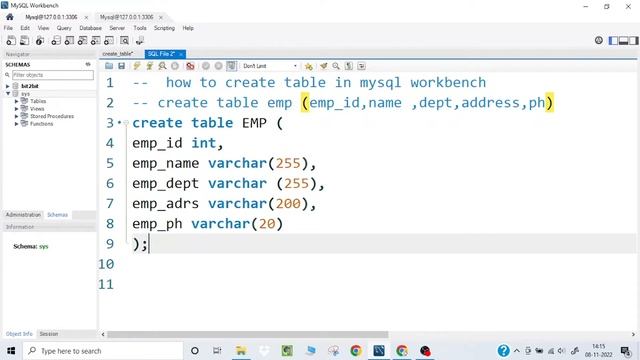Click the open SQL script file icon in main toolbar
The width and height of the screenshot is (640, 360).
[24, 40]
